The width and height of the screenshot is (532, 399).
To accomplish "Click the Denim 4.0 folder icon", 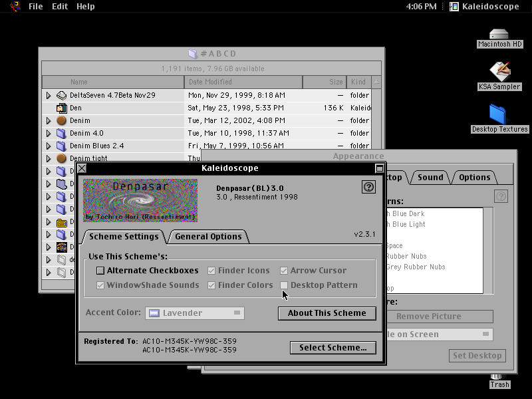I will tap(61, 133).
